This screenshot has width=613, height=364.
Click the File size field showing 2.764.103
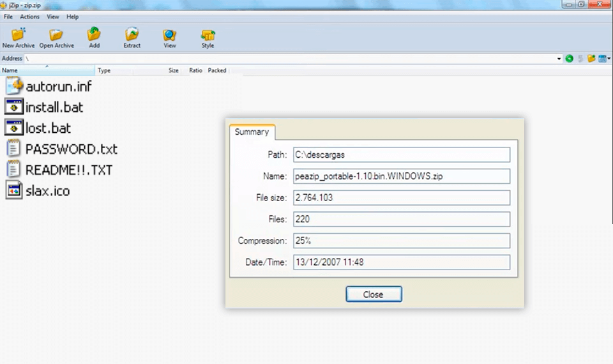(x=402, y=197)
